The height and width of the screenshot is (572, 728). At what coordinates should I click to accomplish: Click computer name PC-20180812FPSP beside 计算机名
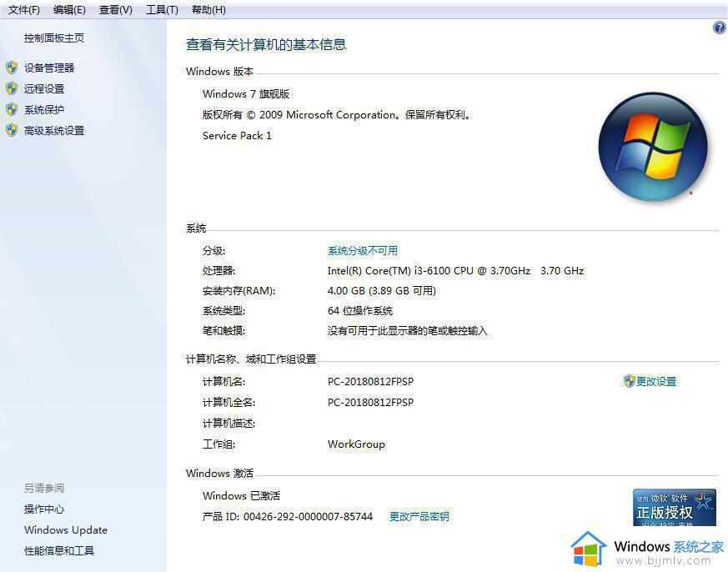tap(370, 382)
